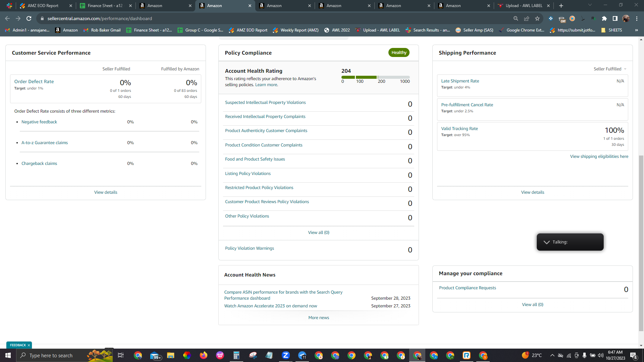This screenshot has width=644, height=362.
Task: Open Chargeback claims link
Action: (39, 164)
